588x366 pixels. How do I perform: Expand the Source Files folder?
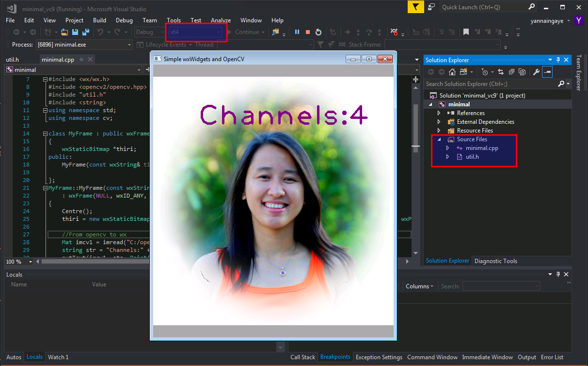click(439, 139)
